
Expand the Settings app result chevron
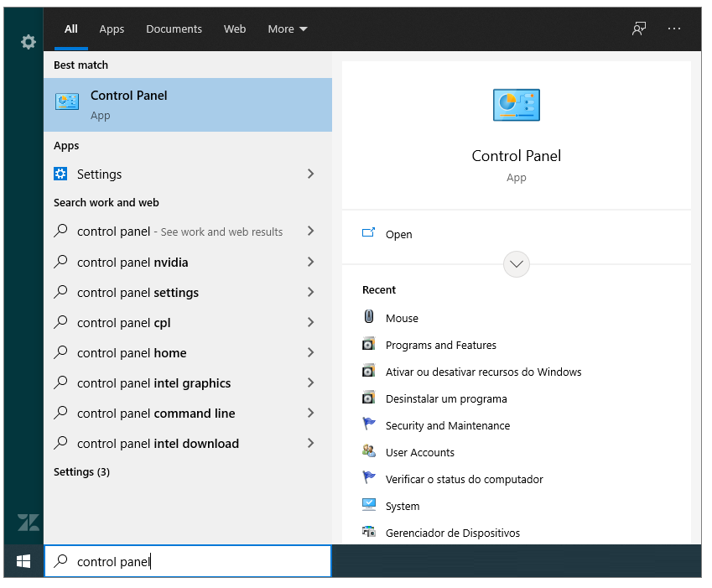310,174
